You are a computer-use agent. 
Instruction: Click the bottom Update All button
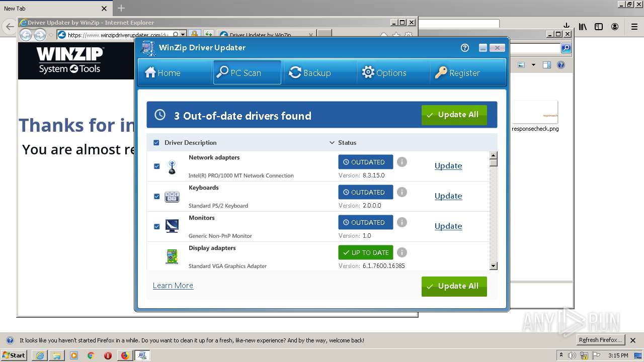point(454,286)
